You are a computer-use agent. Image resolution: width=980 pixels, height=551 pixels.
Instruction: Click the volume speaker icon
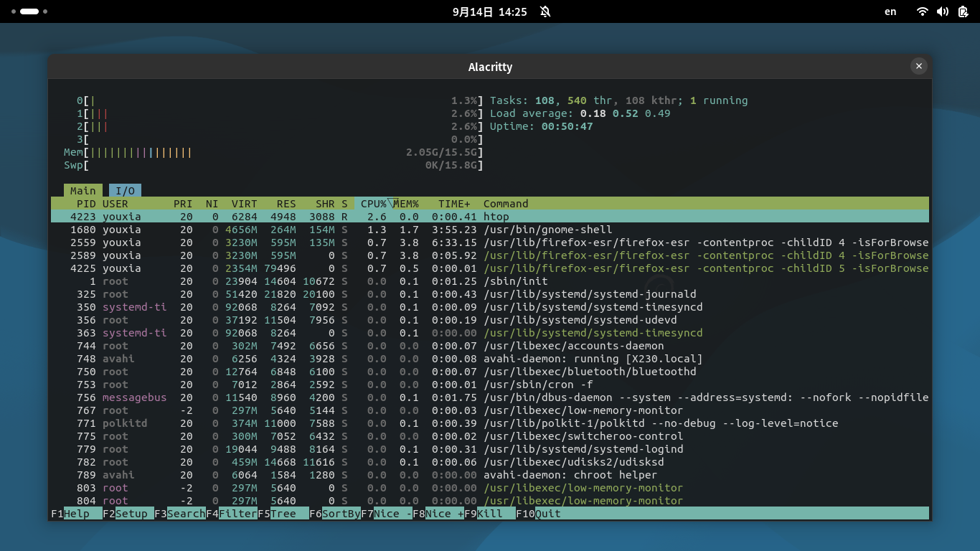[943, 11]
